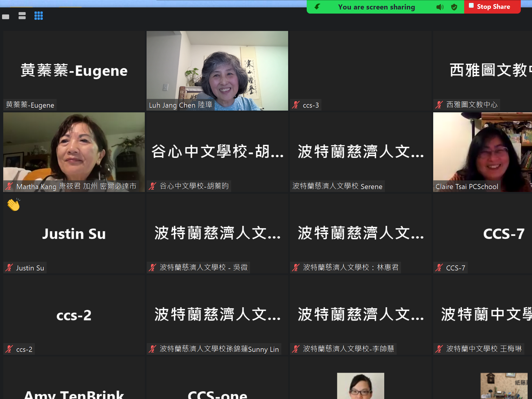Click muted mic icon for Justin Su

click(x=9, y=268)
